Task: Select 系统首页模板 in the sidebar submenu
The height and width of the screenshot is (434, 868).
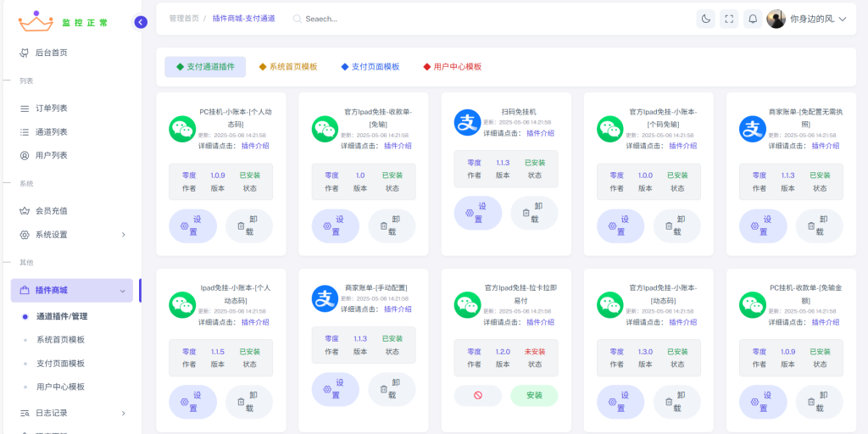Action: pyautogui.click(x=60, y=340)
